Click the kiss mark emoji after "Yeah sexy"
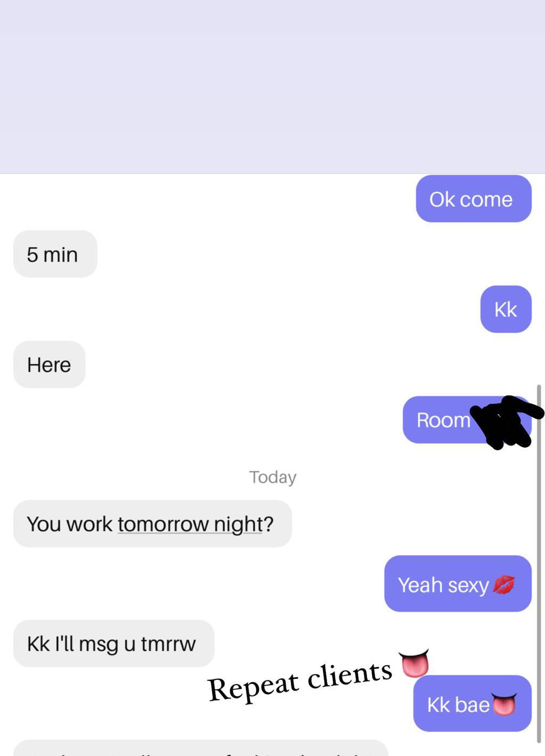 [x=503, y=585]
